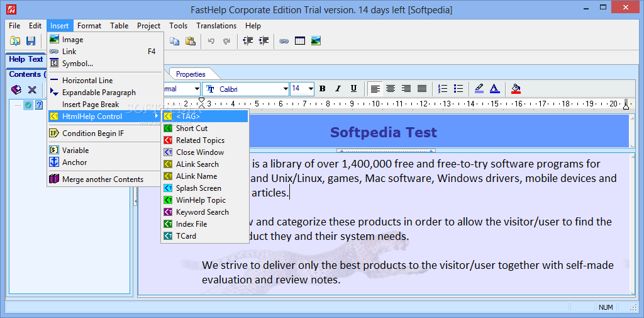Viewport: 644px width, 318px height.
Task: Justify the text alignment
Action: coord(422,88)
